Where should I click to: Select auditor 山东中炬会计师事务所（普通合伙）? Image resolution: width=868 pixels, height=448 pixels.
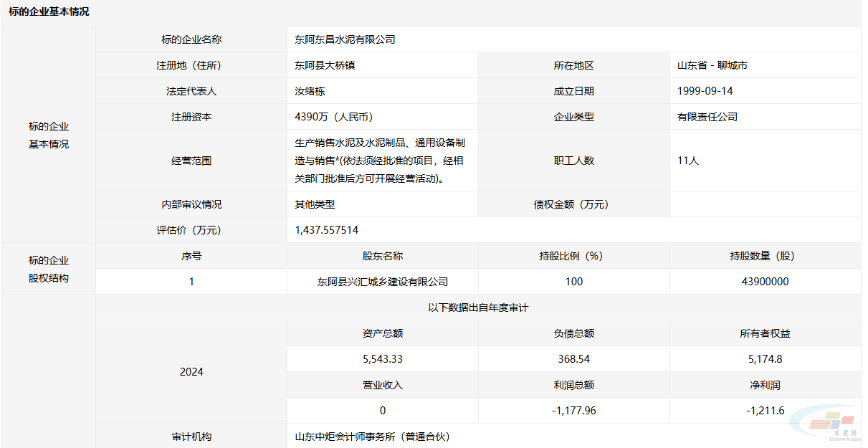tap(372, 437)
